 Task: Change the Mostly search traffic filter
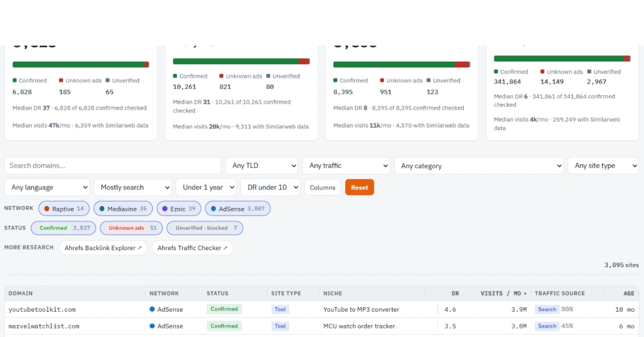[132, 187]
